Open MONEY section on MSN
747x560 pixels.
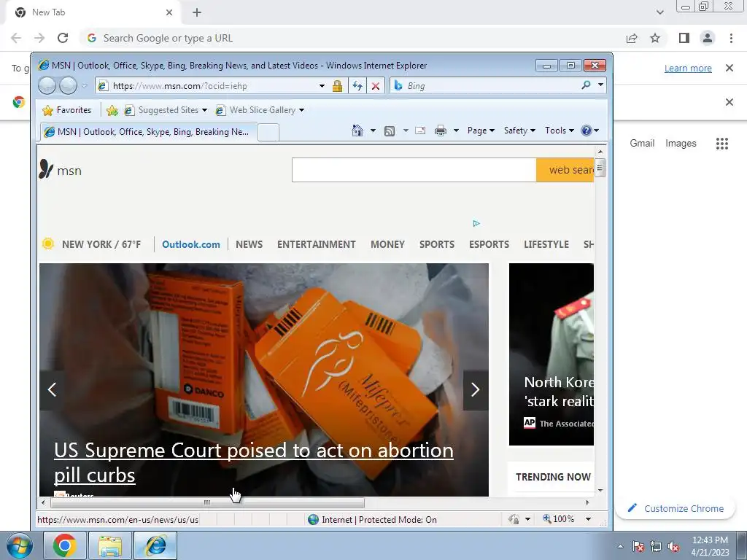pos(388,244)
